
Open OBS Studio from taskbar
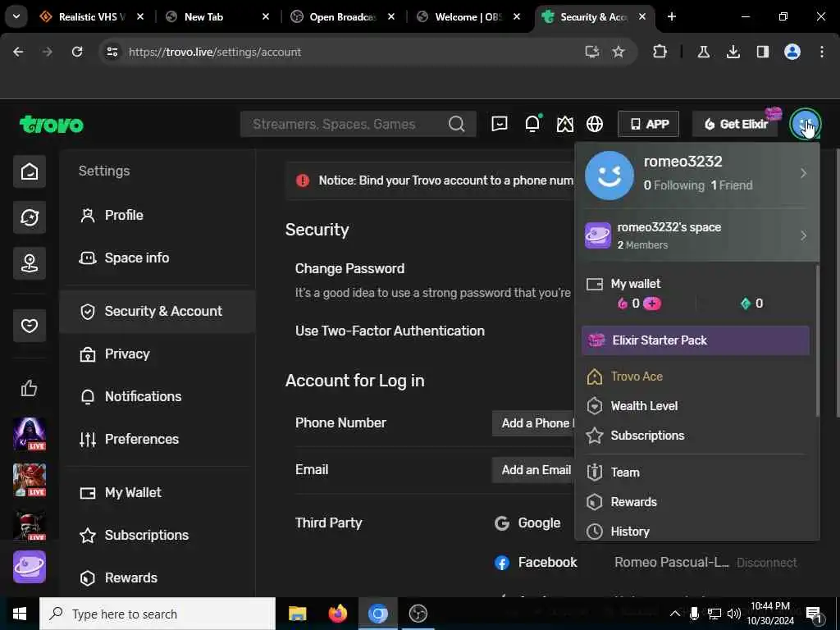coord(418,614)
